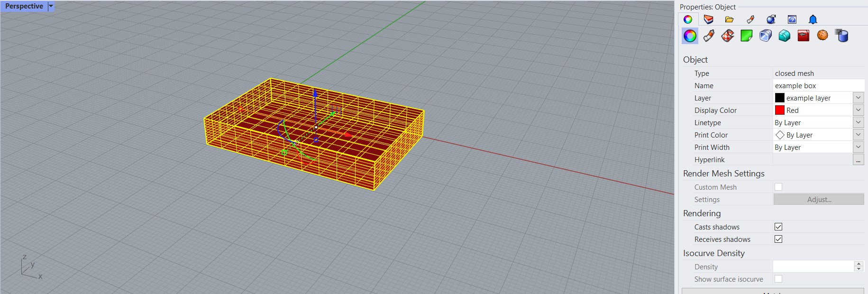Click the Hyperlink ellipsis button

click(858, 160)
